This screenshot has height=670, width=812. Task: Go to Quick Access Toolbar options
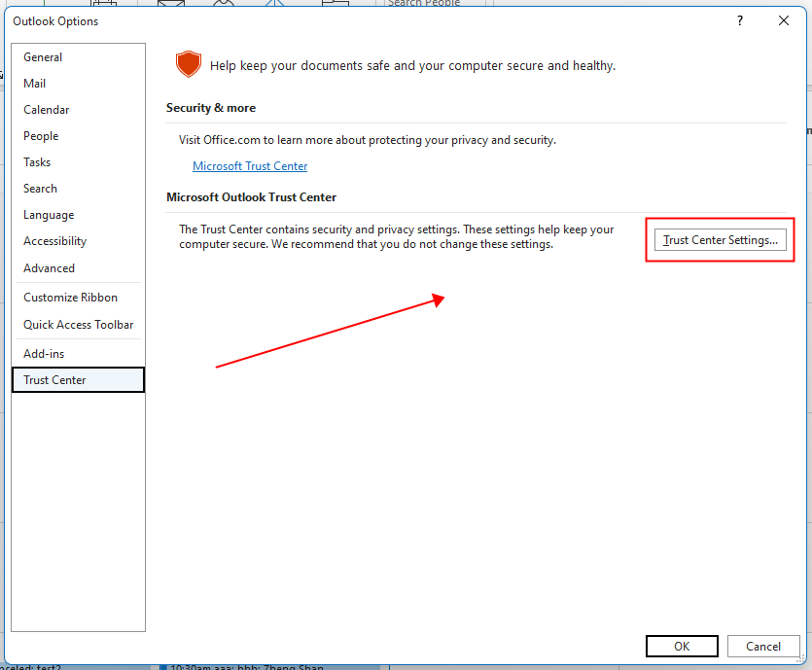pos(78,325)
